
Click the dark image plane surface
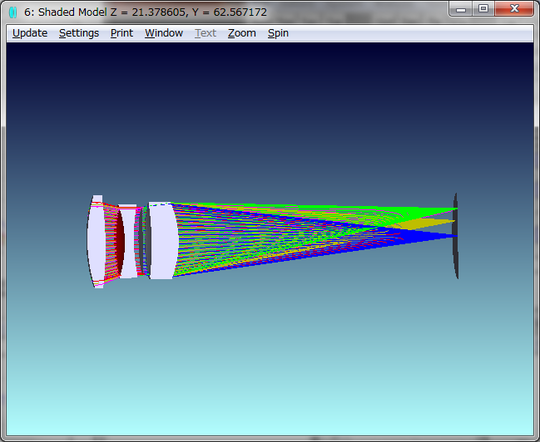(x=455, y=236)
